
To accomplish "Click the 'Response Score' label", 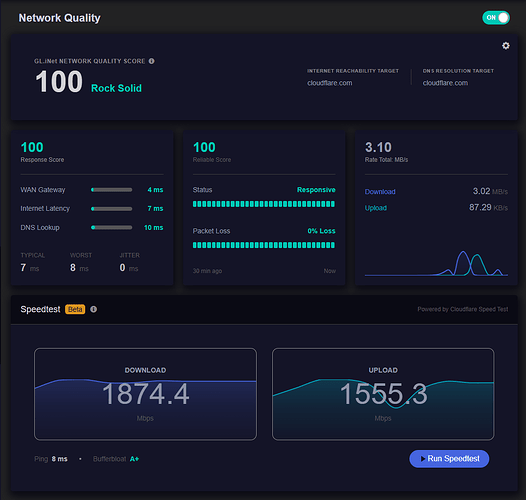I will 42,160.
